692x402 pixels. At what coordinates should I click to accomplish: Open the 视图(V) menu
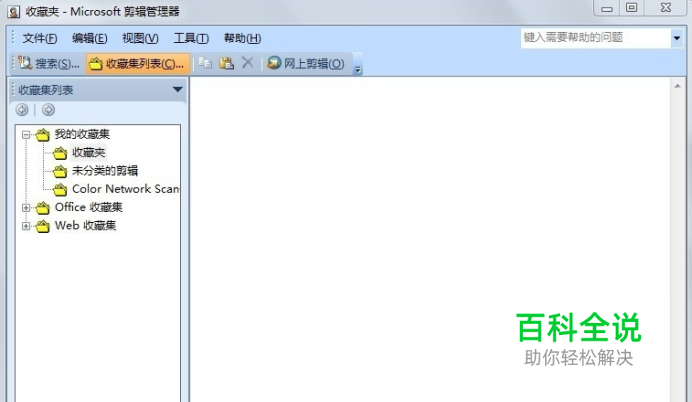click(140, 38)
